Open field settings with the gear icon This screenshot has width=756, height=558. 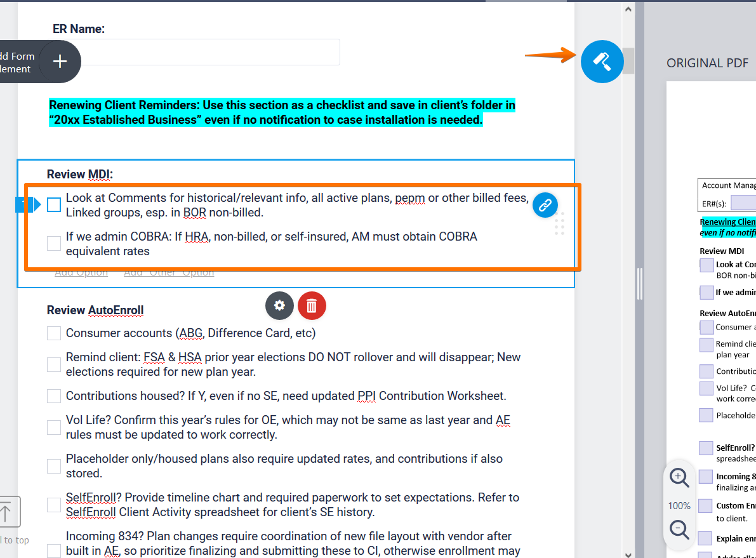point(279,305)
